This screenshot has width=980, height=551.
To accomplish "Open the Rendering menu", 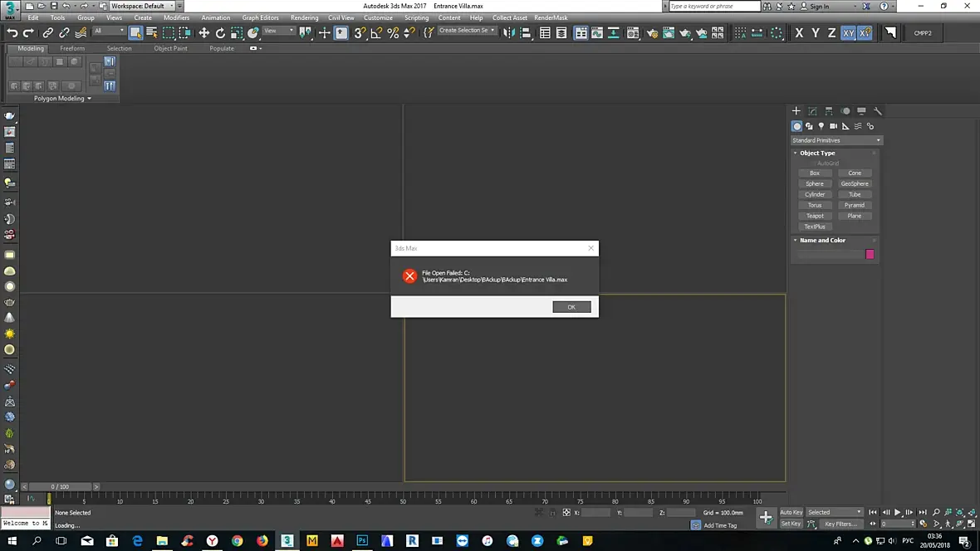I will 304,18.
